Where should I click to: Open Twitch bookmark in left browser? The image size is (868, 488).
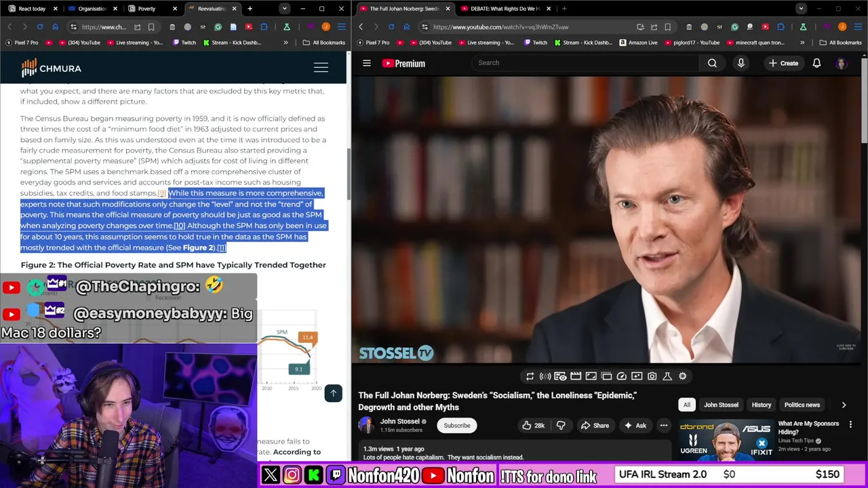(184, 43)
